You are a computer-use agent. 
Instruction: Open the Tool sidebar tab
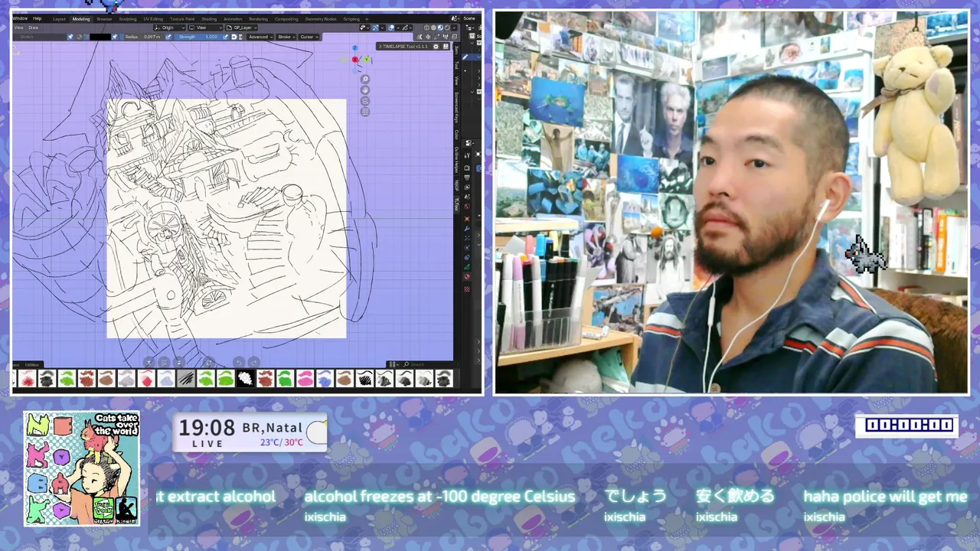coord(456,65)
